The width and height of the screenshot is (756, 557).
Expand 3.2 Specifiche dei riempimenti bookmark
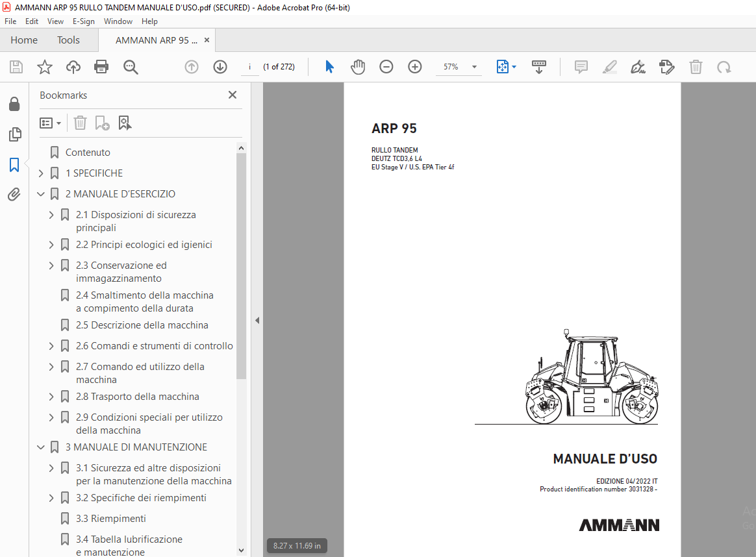tap(51, 498)
